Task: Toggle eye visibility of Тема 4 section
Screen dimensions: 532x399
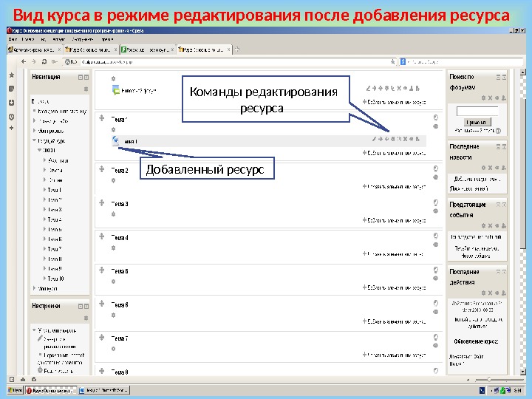Action: click(436, 245)
